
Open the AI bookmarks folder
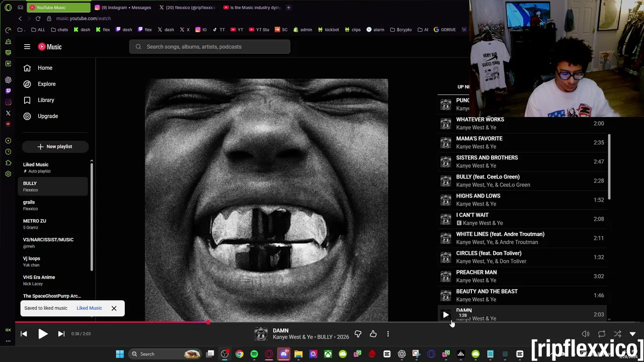[x=423, y=30]
